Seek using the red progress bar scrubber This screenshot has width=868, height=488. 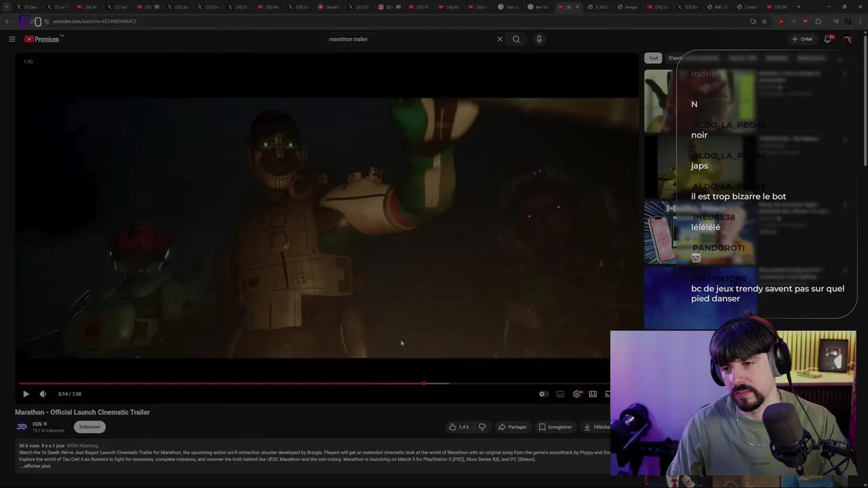425,384
